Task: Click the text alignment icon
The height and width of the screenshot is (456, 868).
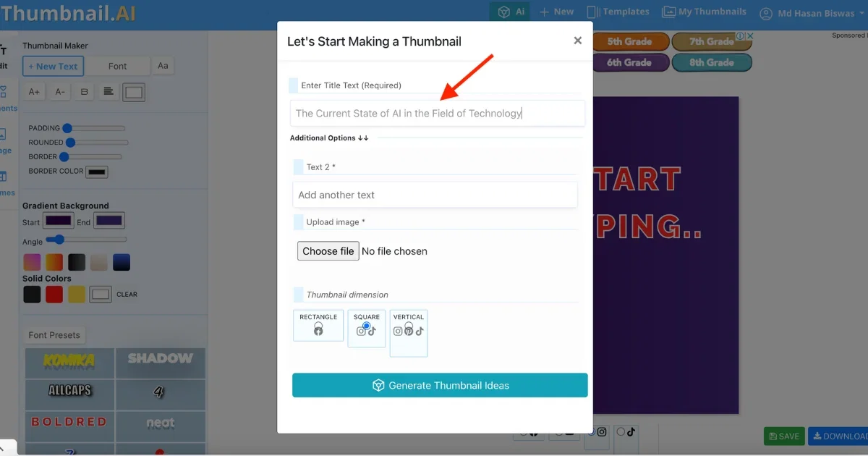Action: 108,92
